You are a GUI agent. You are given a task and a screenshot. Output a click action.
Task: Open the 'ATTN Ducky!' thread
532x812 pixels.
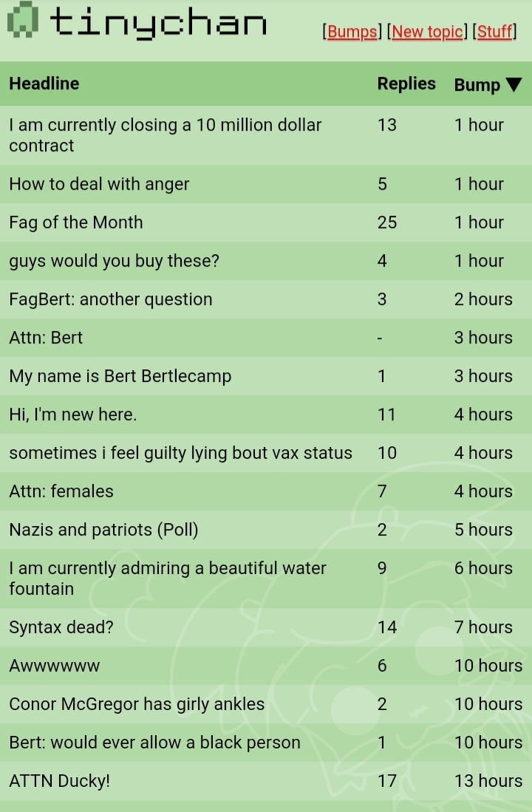pyautogui.click(x=59, y=781)
